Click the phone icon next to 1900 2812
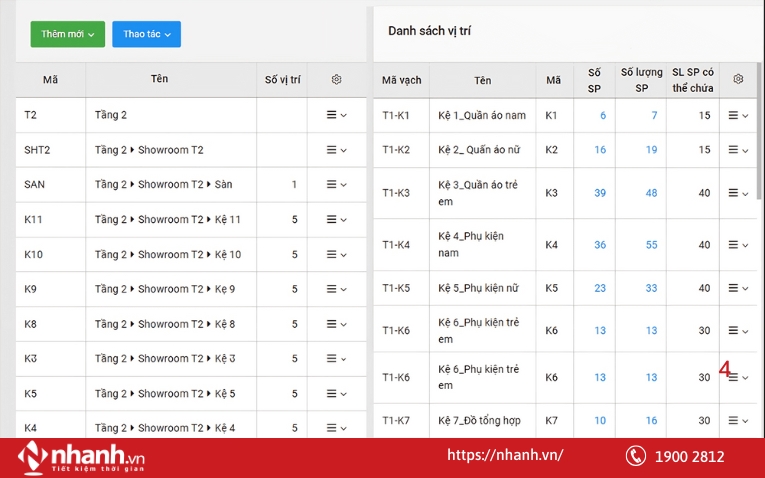 pyautogui.click(x=636, y=456)
